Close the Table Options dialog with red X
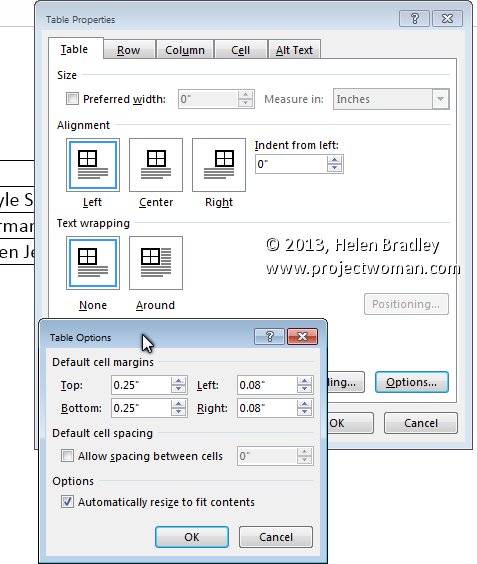 (303, 337)
